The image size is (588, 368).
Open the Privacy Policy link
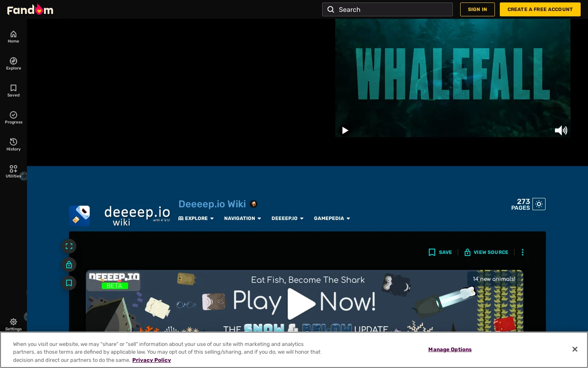pyautogui.click(x=151, y=360)
